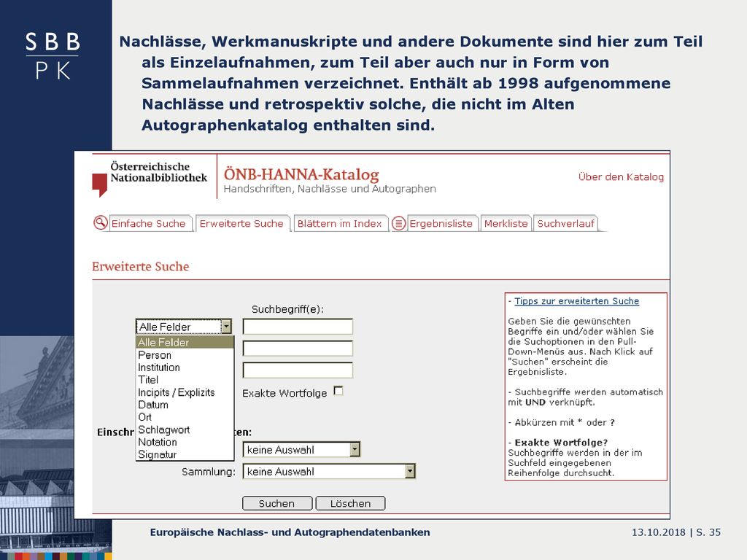Choose Schlagwort in the field list

[185, 429]
